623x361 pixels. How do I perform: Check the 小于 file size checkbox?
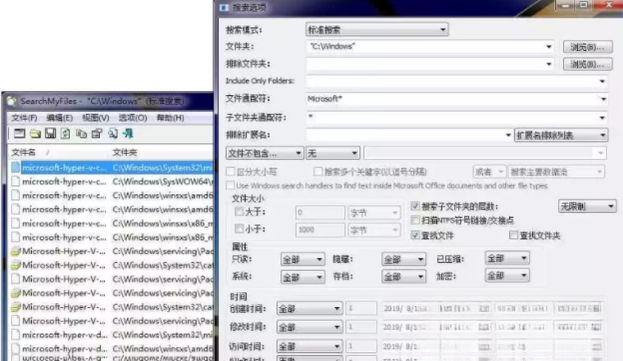click(x=239, y=229)
